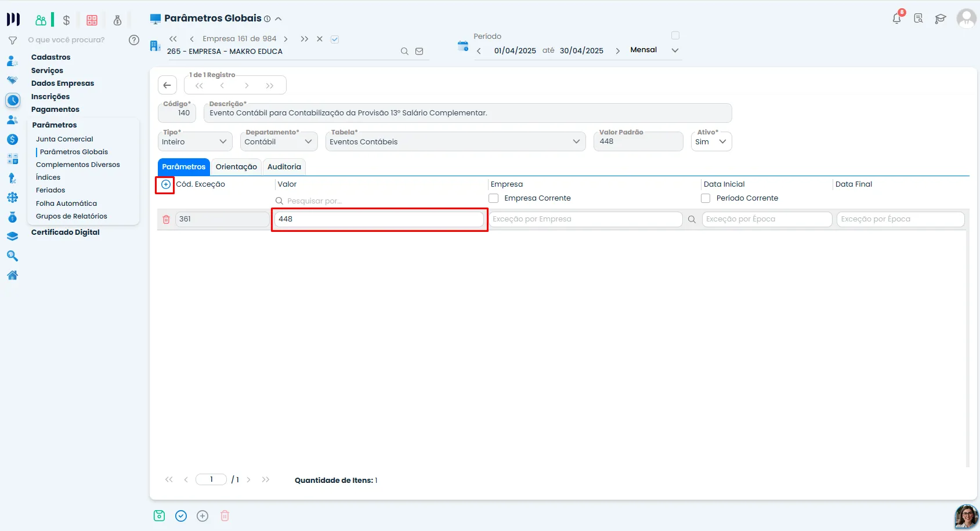This screenshot has width=980, height=531.
Task: Open Feriados in sidebar menu
Action: tap(50, 190)
